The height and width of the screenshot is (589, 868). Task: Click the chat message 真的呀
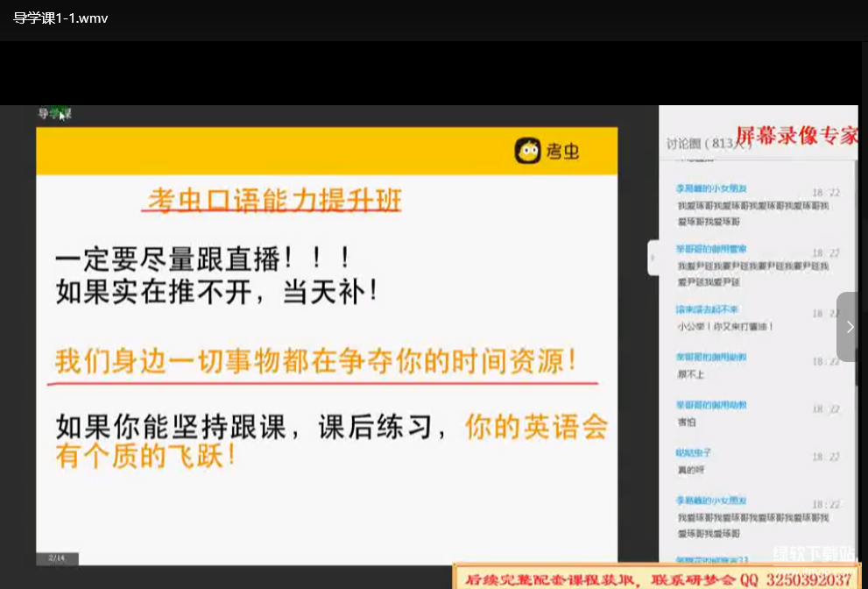click(691, 470)
